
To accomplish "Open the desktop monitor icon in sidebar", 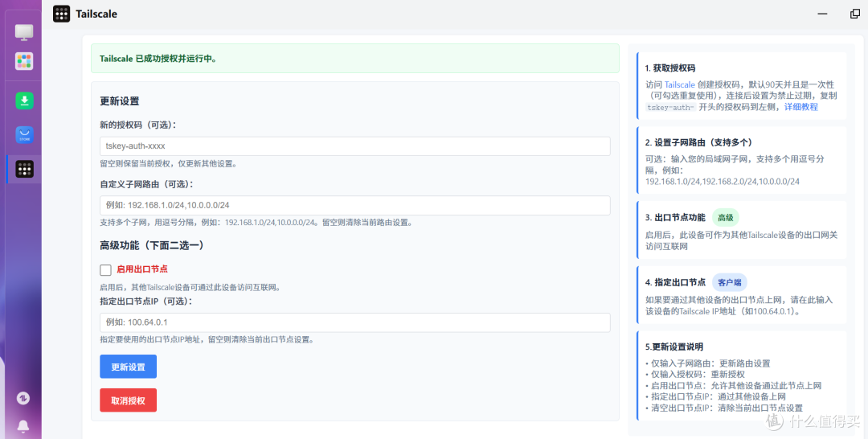I will point(24,32).
